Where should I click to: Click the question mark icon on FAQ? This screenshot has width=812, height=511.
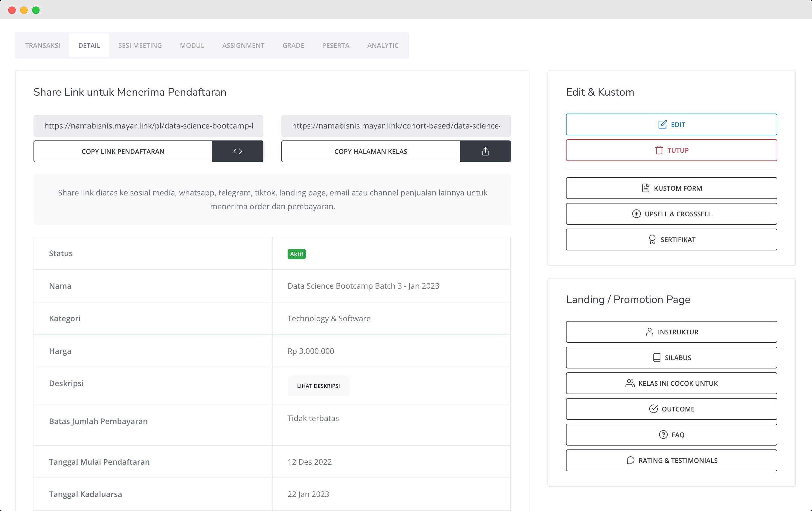[663, 435]
